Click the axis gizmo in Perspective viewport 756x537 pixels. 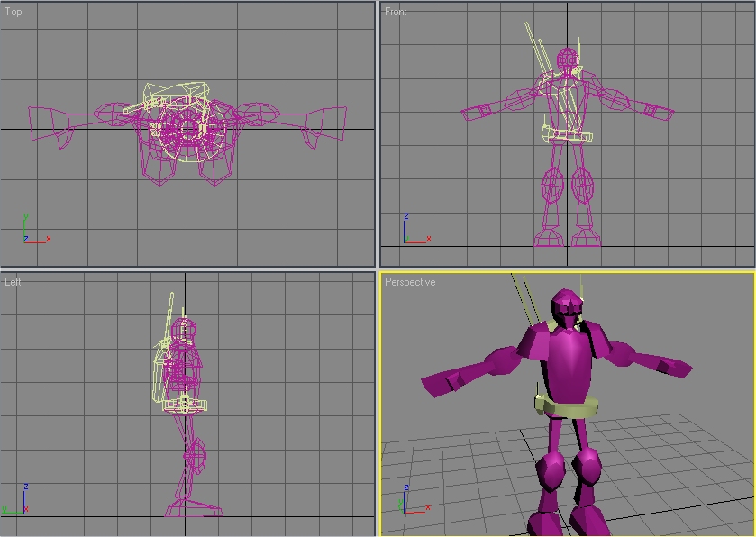pos(414,499)
